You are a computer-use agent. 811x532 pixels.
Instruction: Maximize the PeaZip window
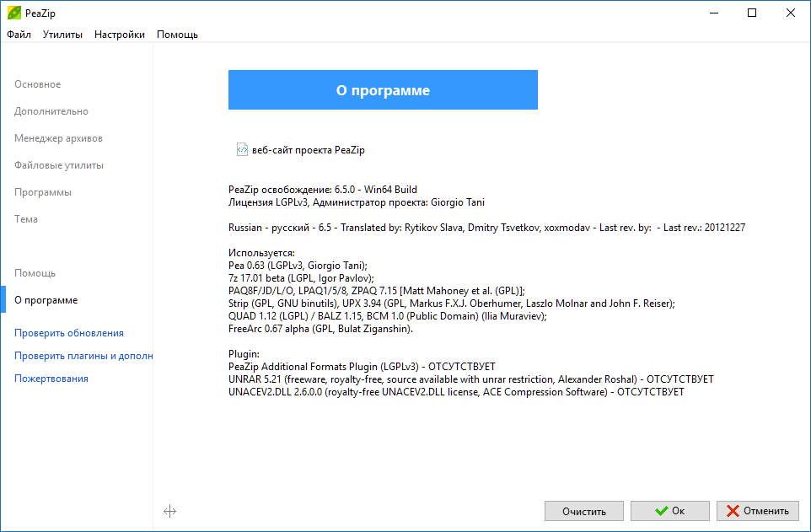point(752,13)
